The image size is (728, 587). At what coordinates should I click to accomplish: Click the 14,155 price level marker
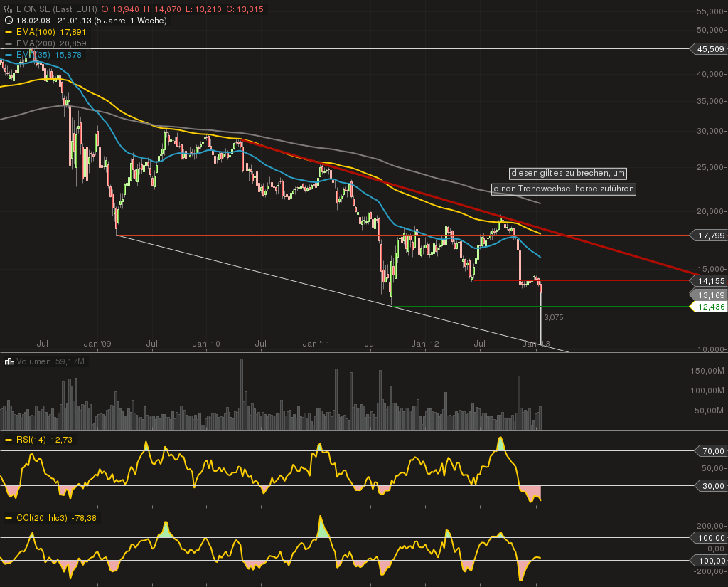click(x=709, y=281)
